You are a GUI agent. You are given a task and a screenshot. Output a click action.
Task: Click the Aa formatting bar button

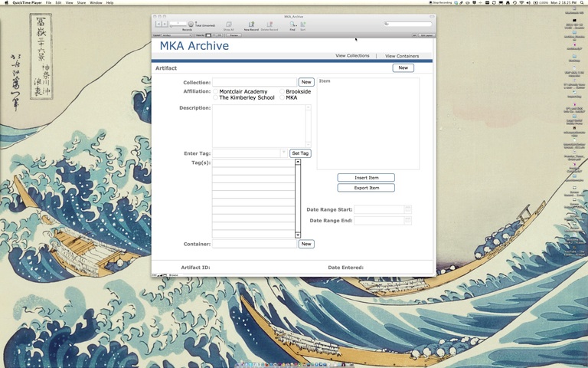414,35
